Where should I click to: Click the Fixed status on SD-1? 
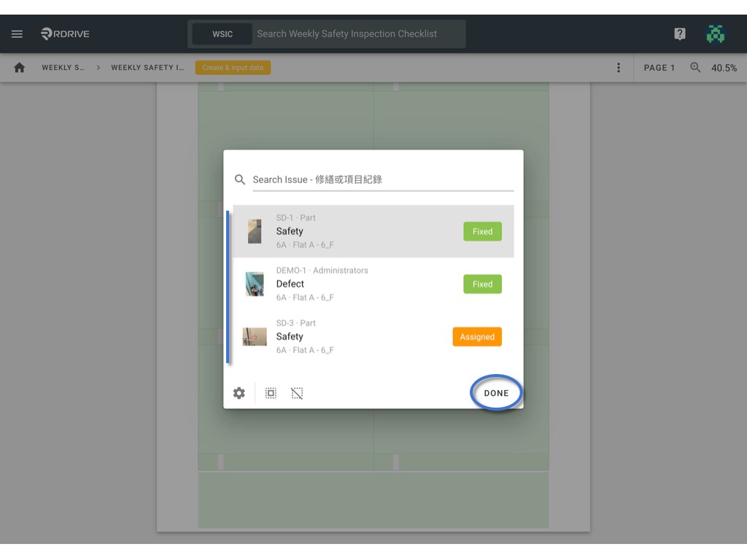tap(482, 231)
